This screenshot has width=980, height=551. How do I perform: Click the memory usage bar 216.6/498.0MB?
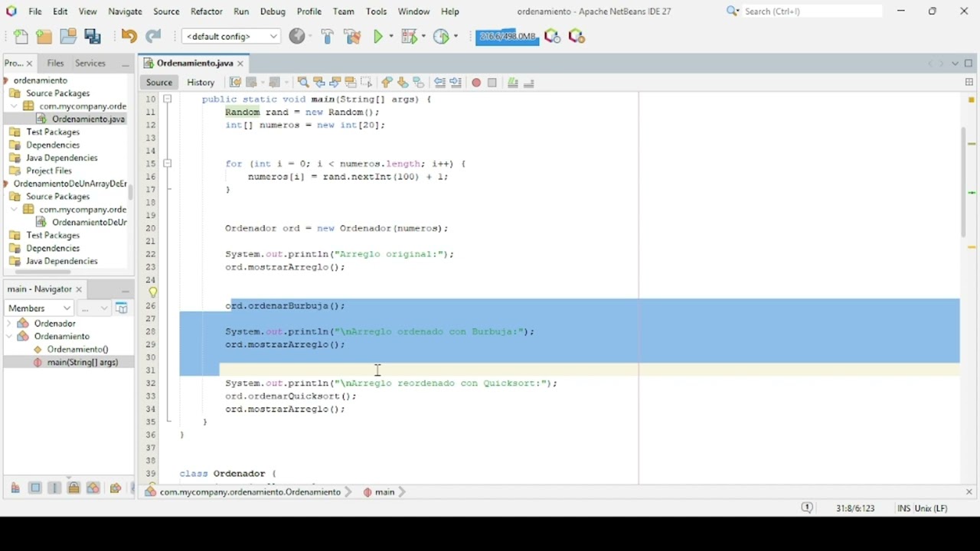tap(508, 37)
